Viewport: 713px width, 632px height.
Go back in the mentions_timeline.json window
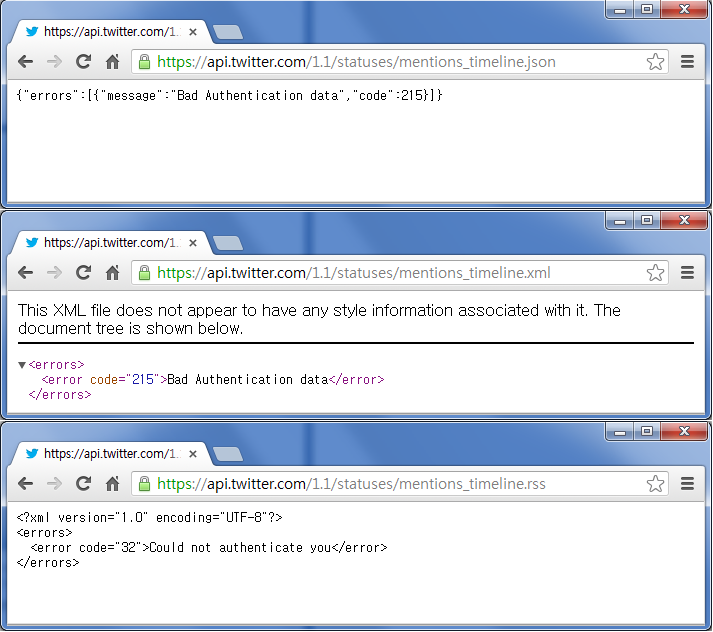[25, 61]
